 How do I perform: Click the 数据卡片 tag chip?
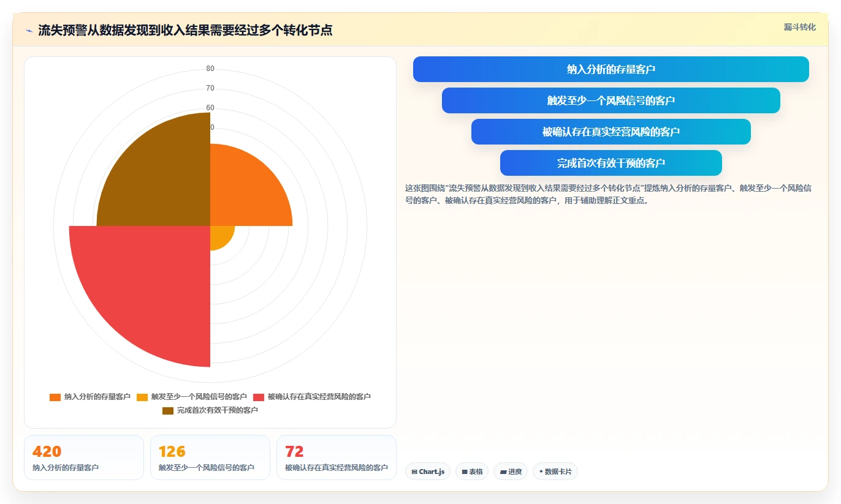(x=555, y=472)
